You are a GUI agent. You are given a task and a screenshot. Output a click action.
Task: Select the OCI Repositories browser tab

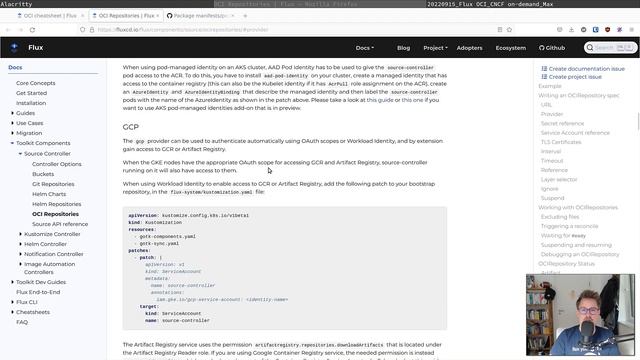[126, 16]
